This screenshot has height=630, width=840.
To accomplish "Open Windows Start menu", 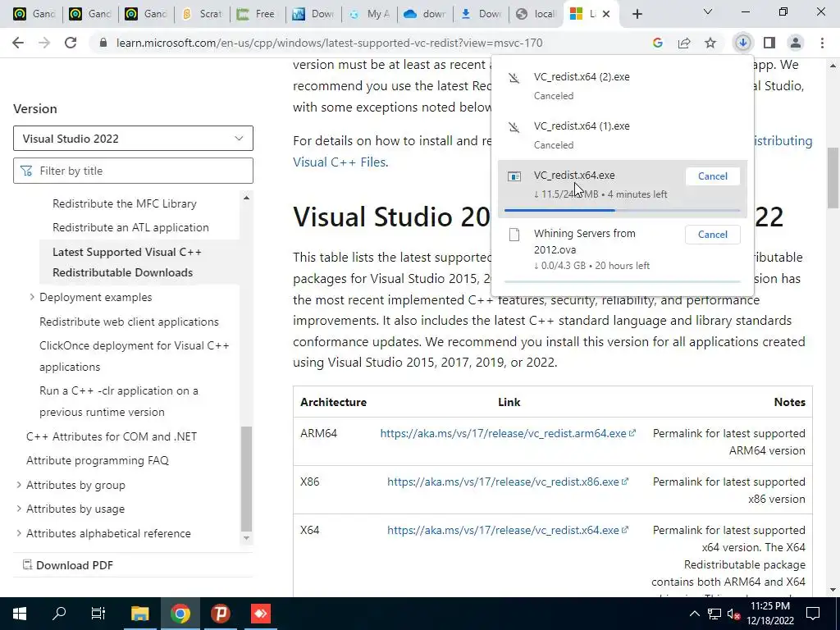I will 20,614.
